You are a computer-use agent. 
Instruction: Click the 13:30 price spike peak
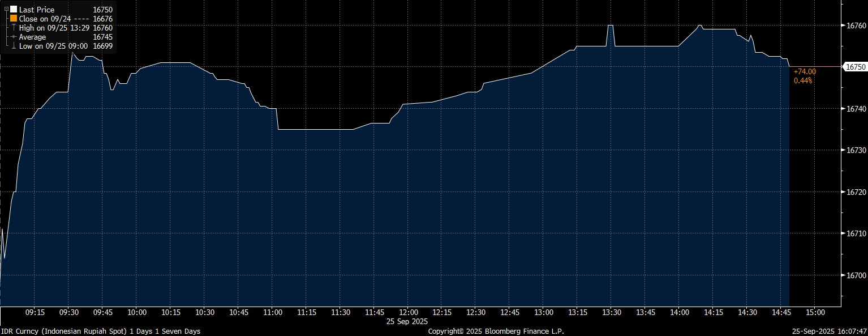(x=611, y=25)
